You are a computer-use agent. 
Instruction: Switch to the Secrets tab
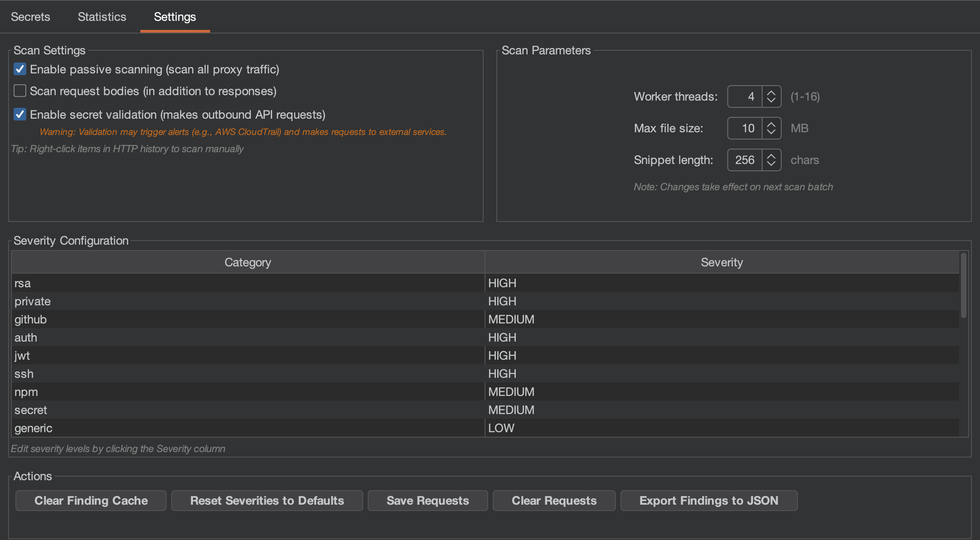(30, 17)
